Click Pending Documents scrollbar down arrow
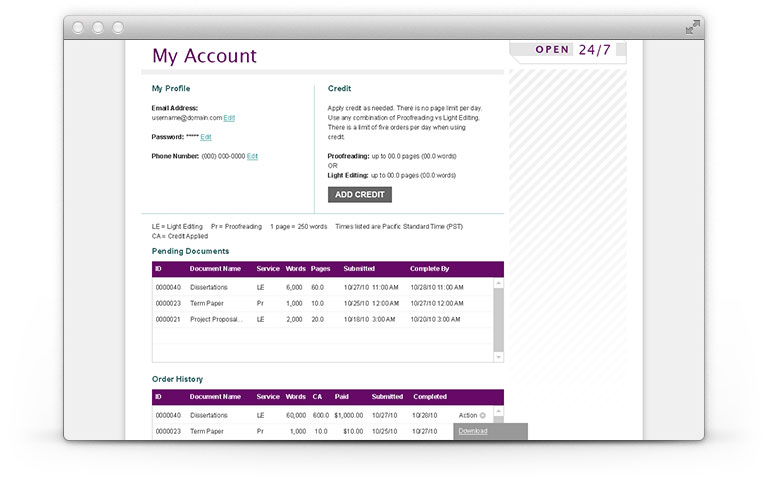 tap(499, 357)
